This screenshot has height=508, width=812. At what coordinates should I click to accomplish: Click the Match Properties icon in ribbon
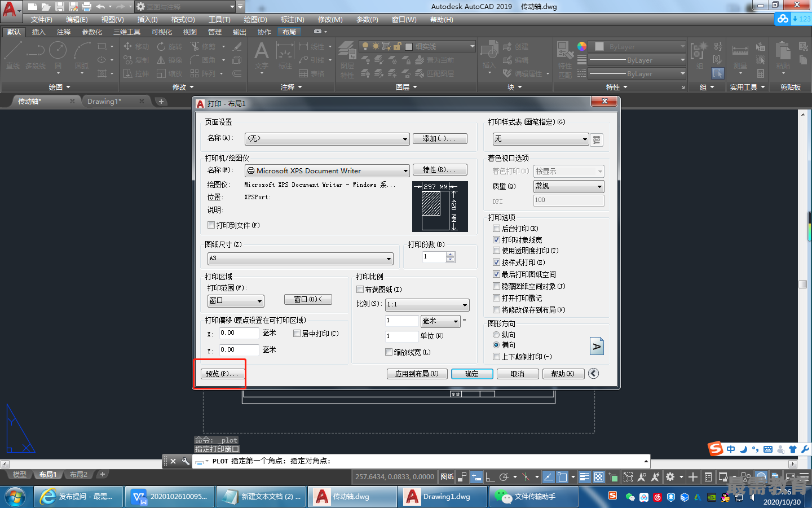(x=565, y=59)
